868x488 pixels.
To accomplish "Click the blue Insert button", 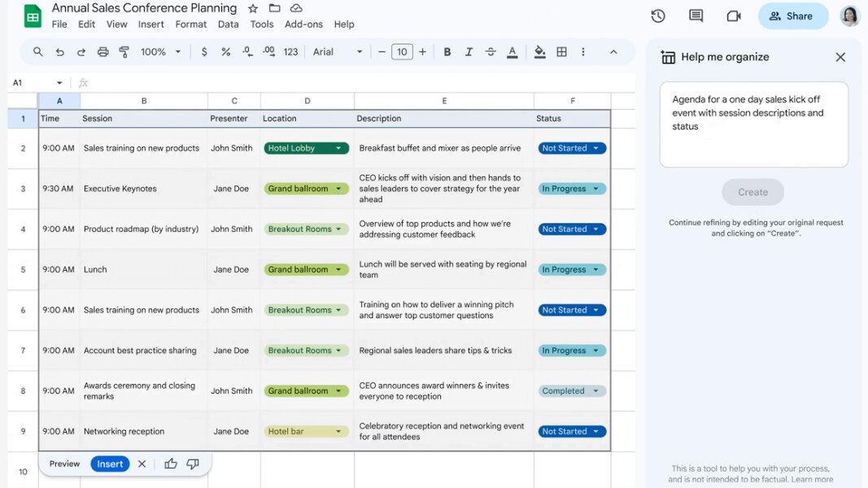I will coord(110,464).
